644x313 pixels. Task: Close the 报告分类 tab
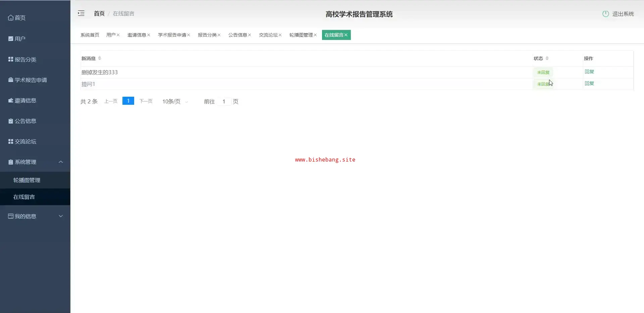(x=219, y=35)
